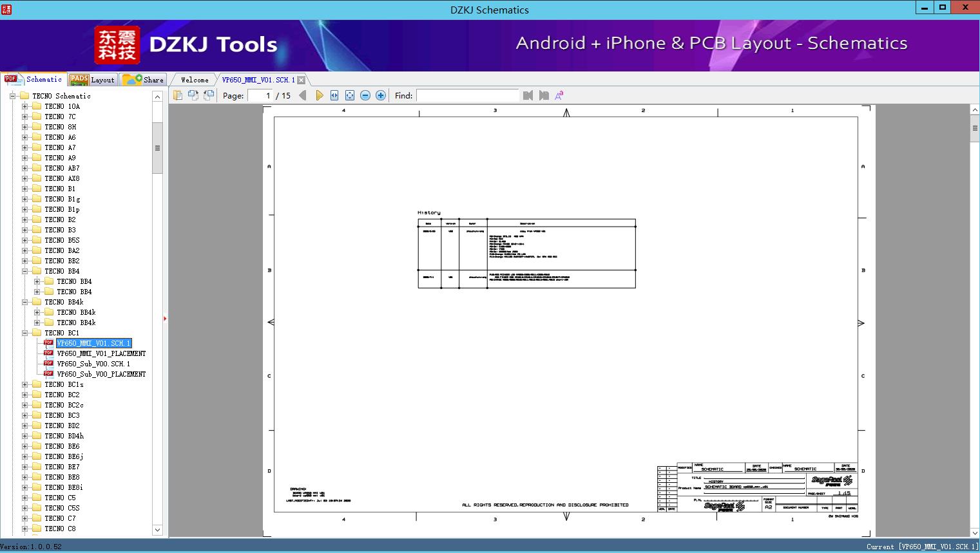
Task: Click the app icon in the title bar
Action: (6, 9)
